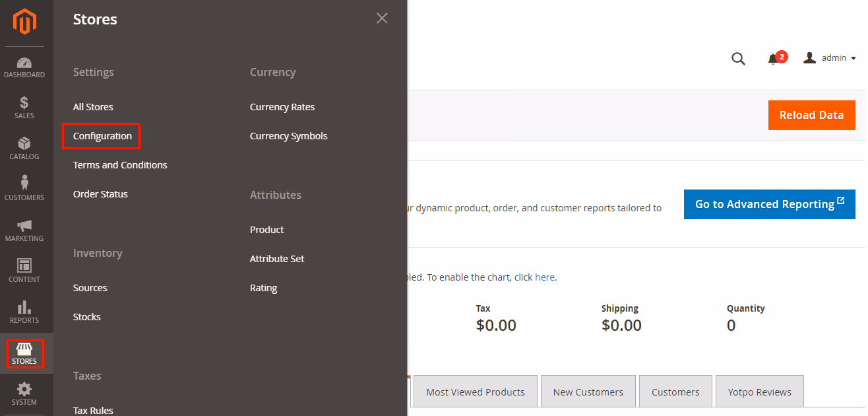Switch to Yotpo Reviews tab

coord(760,392)
